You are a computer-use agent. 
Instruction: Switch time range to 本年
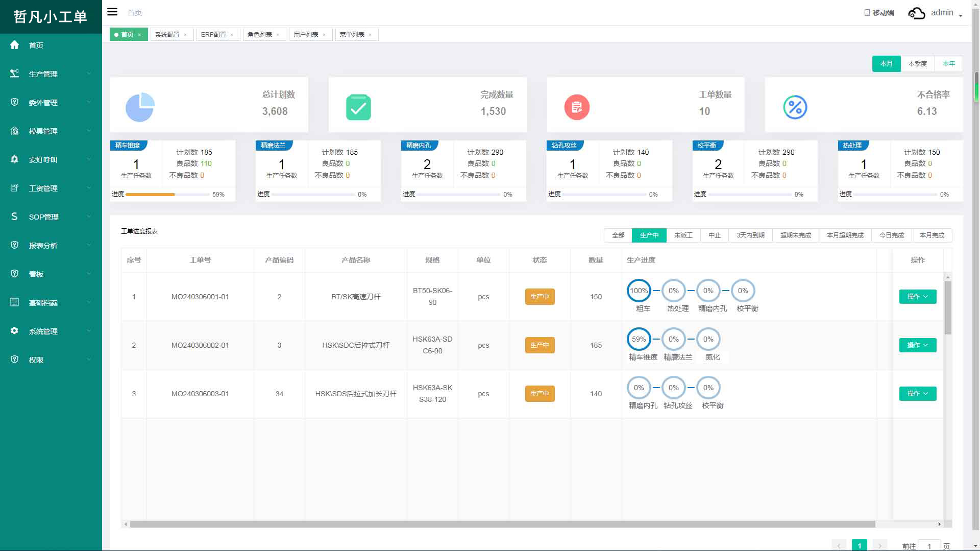click(948, 64)
